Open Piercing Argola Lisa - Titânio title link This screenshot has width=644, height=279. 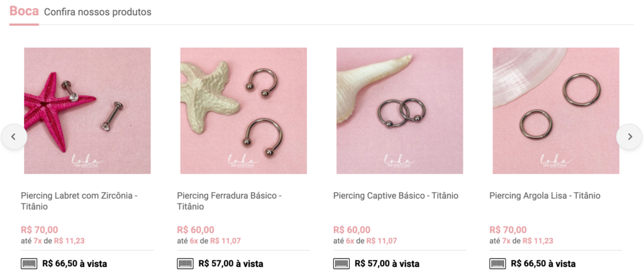[545, 195]
